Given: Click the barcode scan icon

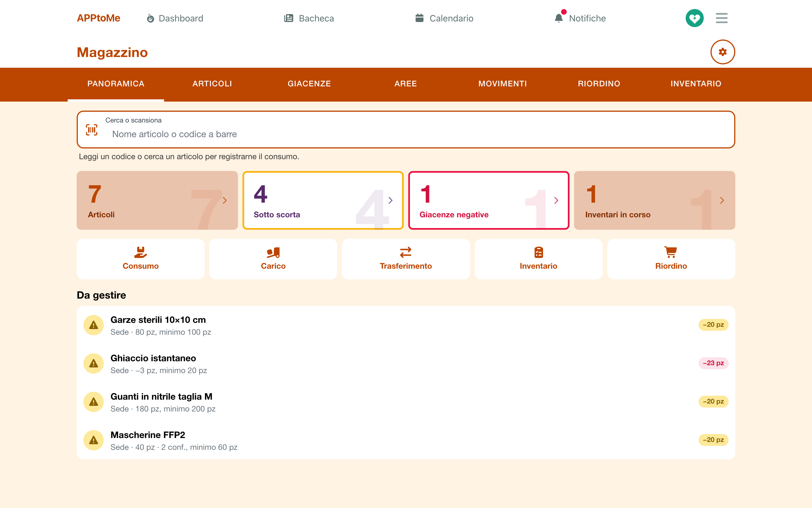Looking at the screenshot, I should pos(92,130).
